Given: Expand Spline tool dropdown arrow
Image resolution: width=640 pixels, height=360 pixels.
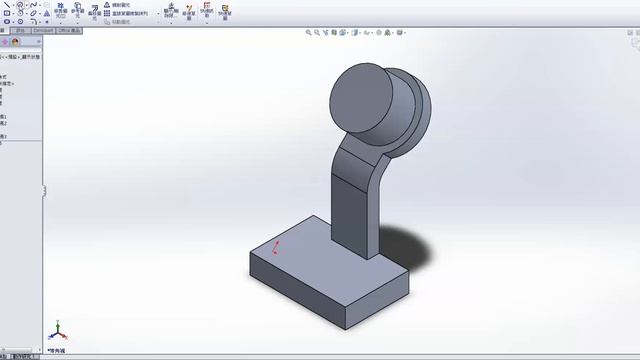Looking at the screenshot, I should click(40, 5).
